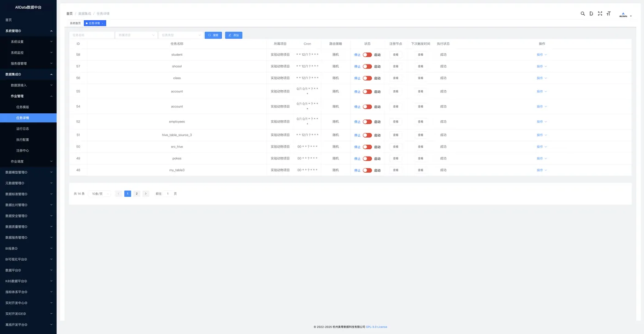Open 操作 dropdown for employees row
Image resolution: width=644 pixels, height=334 pixels.
541,122
